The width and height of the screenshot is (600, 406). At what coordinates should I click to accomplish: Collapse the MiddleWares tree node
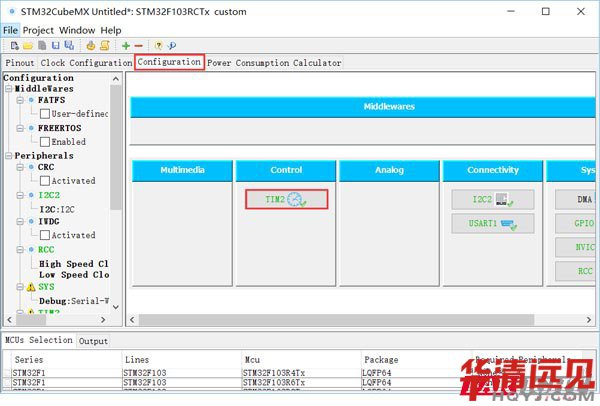pos(8,89)
